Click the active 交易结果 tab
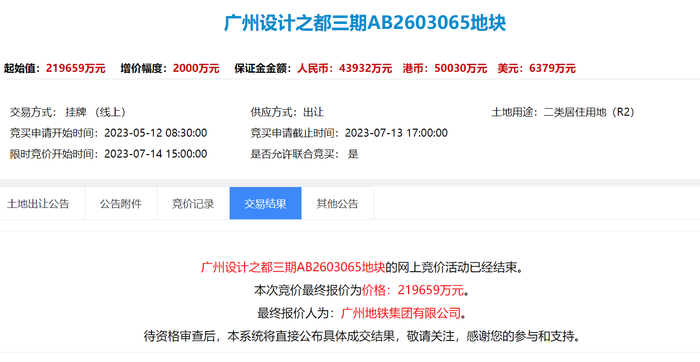Image resolution: width=700 pixels, height=362 pixels. point(265,204)
